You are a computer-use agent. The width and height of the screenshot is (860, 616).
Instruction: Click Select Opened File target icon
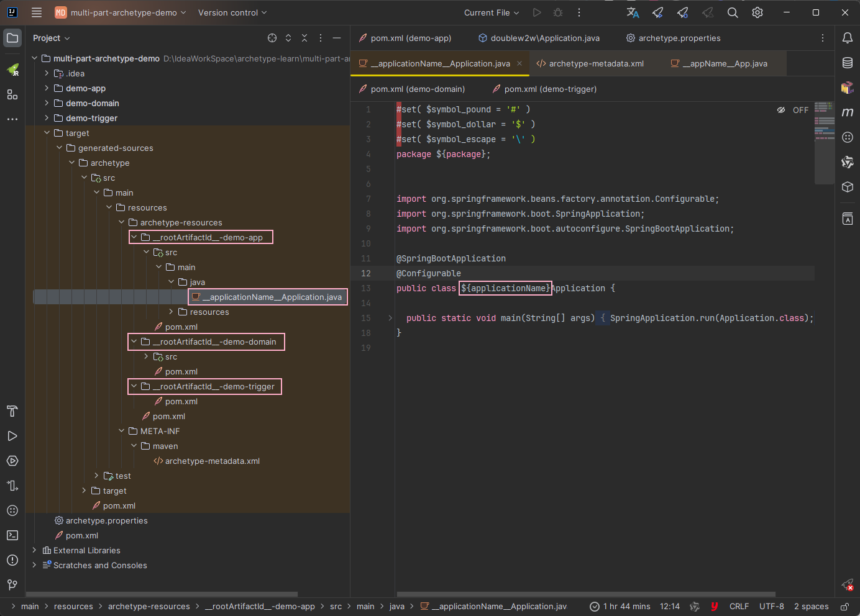pos(272,38)
